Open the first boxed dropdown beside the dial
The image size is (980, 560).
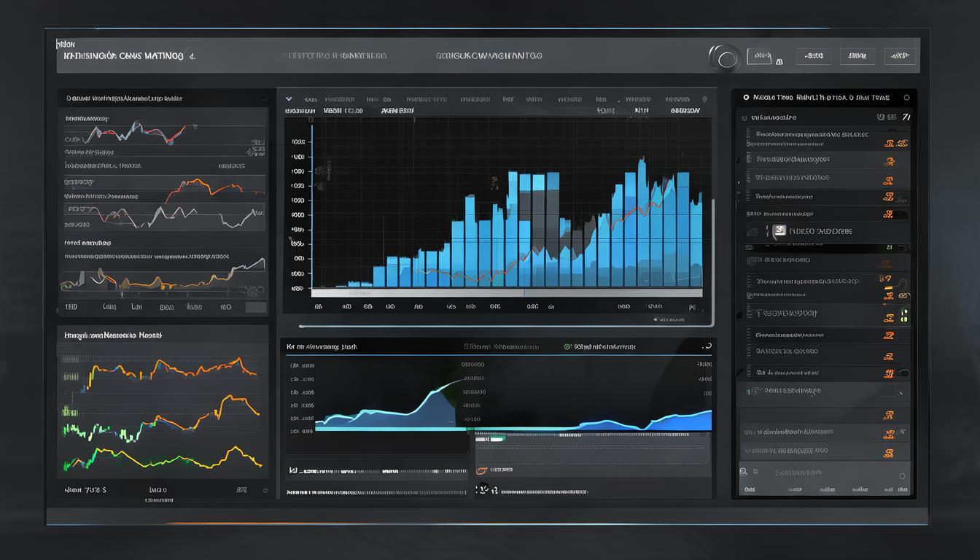[x=759, y=56]
